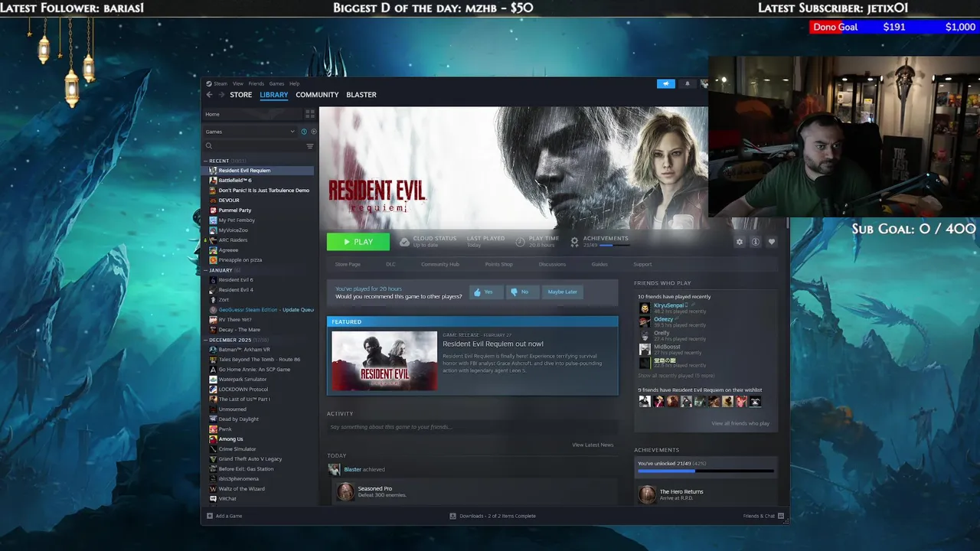Add game to favorites heart icon
Viewport: 980px width, 551px height.
(x=772, y=242)
